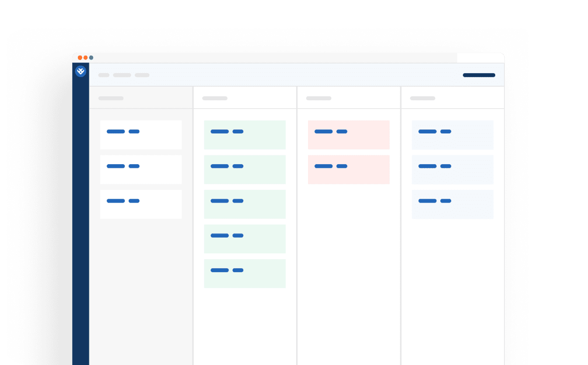Open the bottommost green card
The width and height of the screenshot is (588, 365).
[245, 273]
